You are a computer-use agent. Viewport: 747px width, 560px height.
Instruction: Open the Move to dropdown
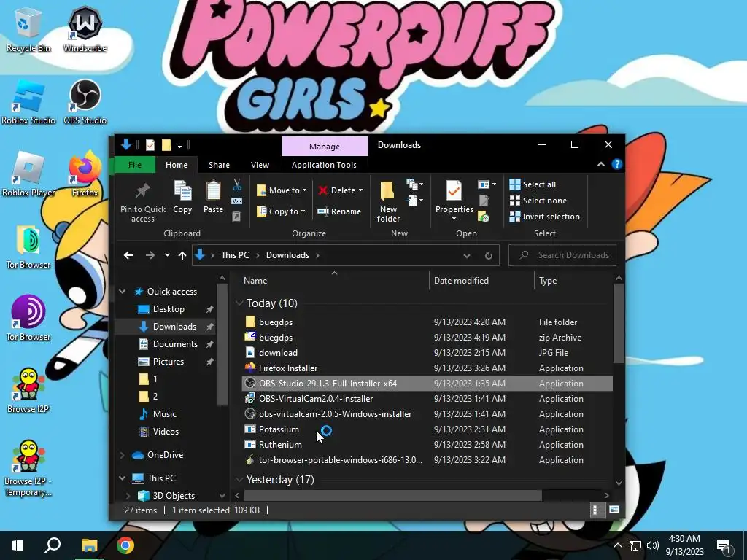pos(282,190)
